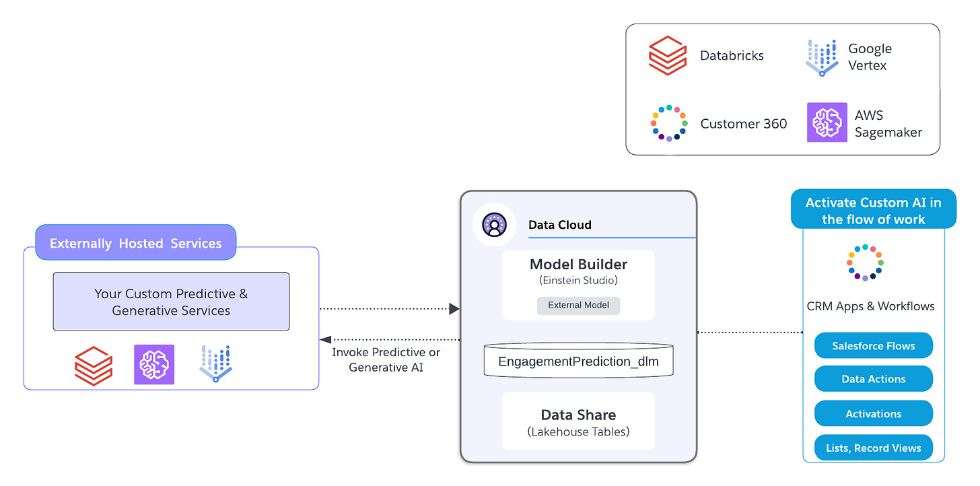Click the Customer 360 ring logo in the legend
This screenshot has height=486, width=980.
669,123
